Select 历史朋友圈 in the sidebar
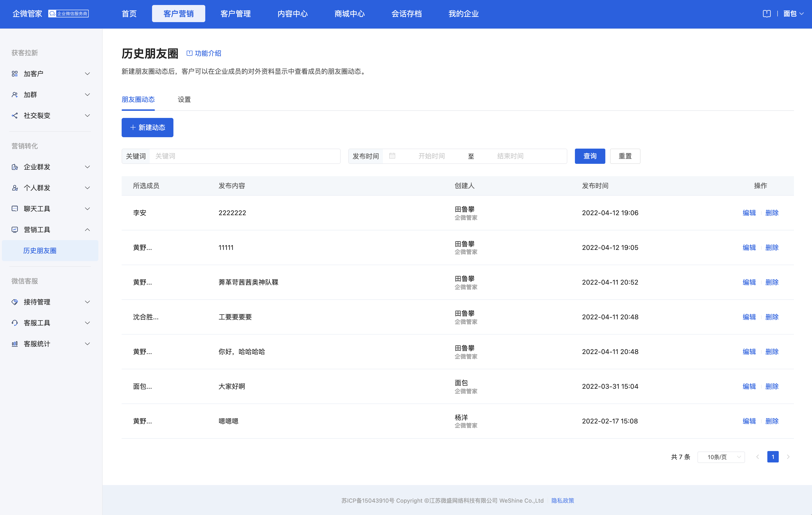The width and height of the screenshot is (812, 515). coord(50,250)
